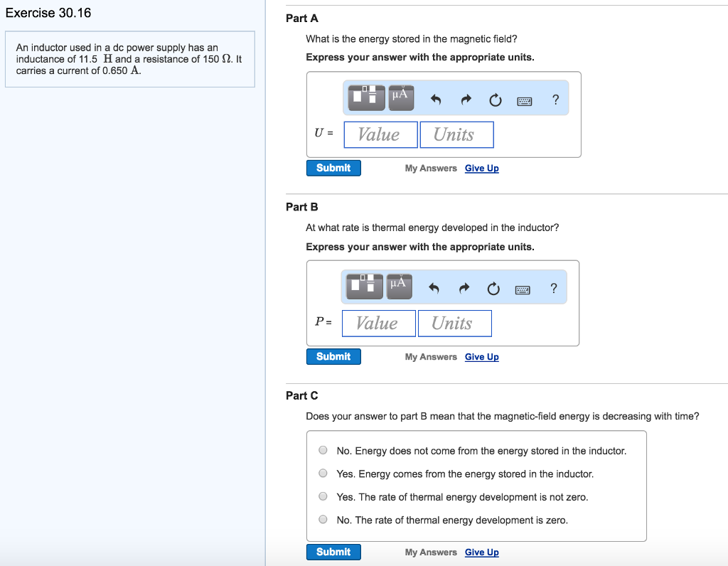Click the help question mark in Part A
The width and height of the screenshot is (728, 566).
(555, 100)
